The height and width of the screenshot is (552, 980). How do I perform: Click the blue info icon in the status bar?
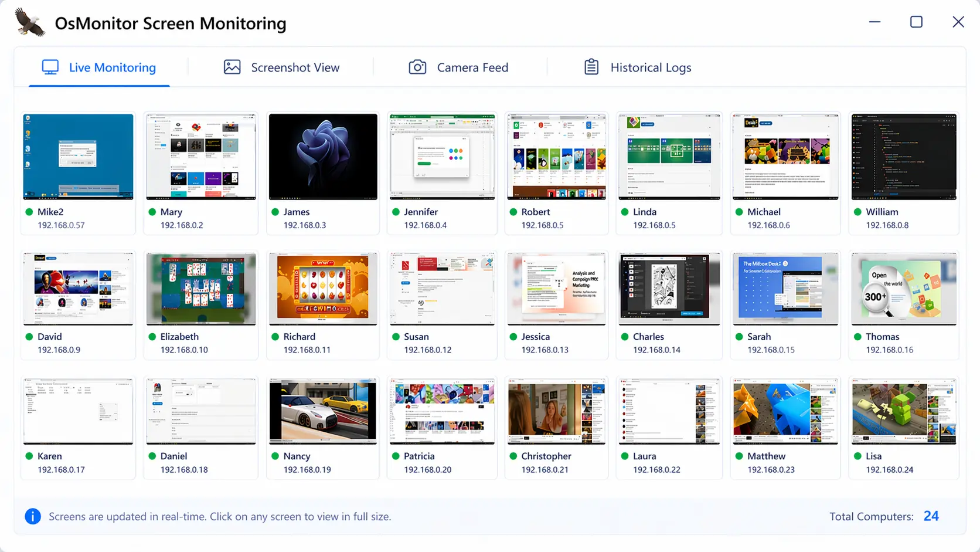point(33,516)
